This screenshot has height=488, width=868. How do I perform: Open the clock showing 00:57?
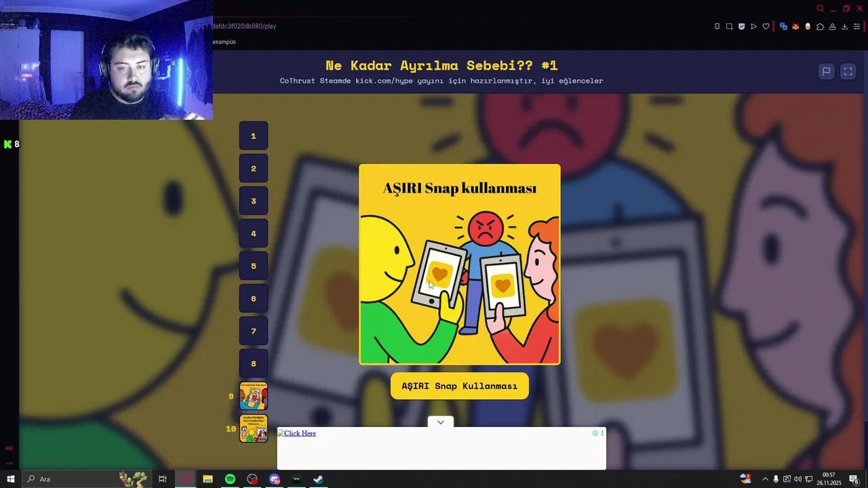pyautogui.click(x=829, y=479)
